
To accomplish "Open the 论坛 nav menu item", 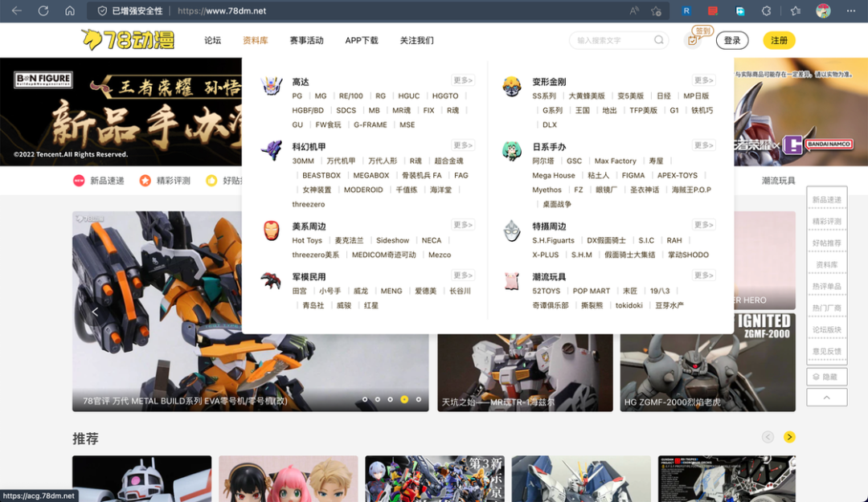I will [x=212, y=40].
